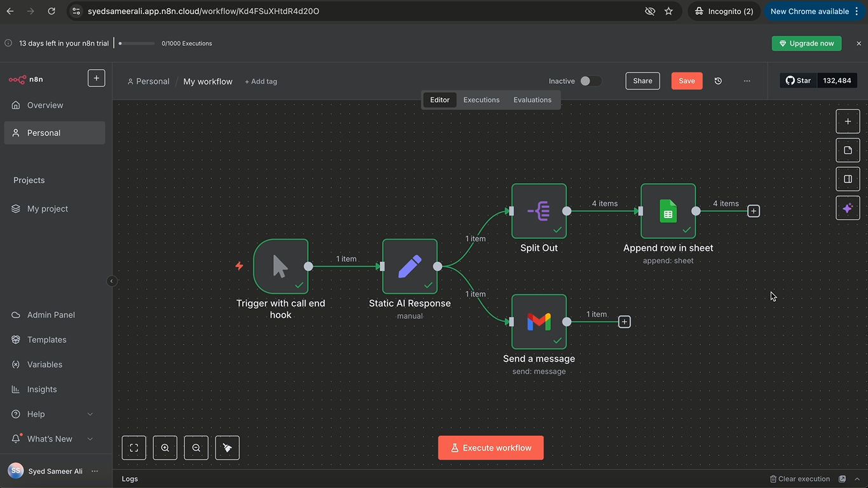
Task: Fit workflow to view
Action: pyautogui.click(x=134, y=448)
